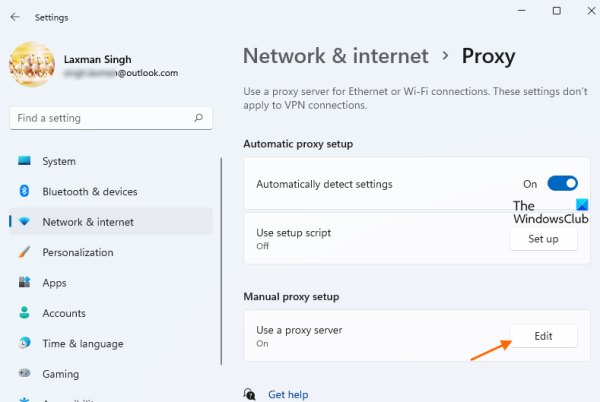This screenshot has width=600, height=402.
Task: Click the System monitor icon in sidebar
Action: click(x=25, y=161)
